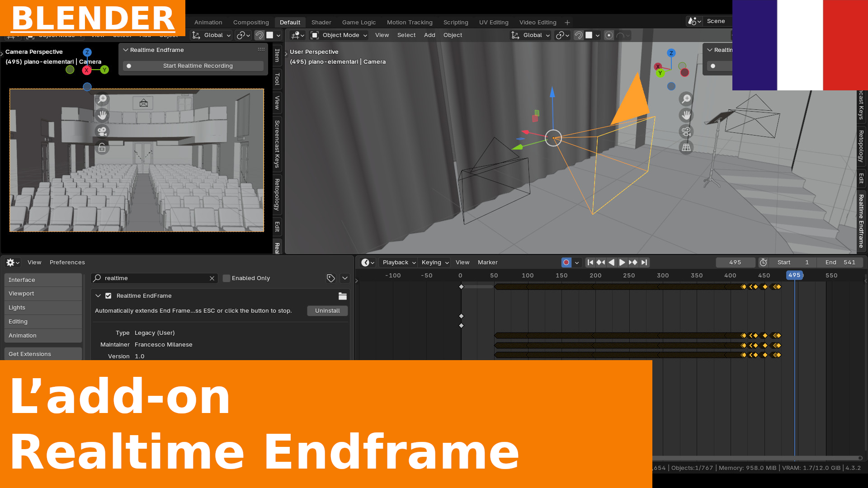Screen dimensions: 868x488
Task: Open the Object Mode dropdown
Action: [339, 35]
